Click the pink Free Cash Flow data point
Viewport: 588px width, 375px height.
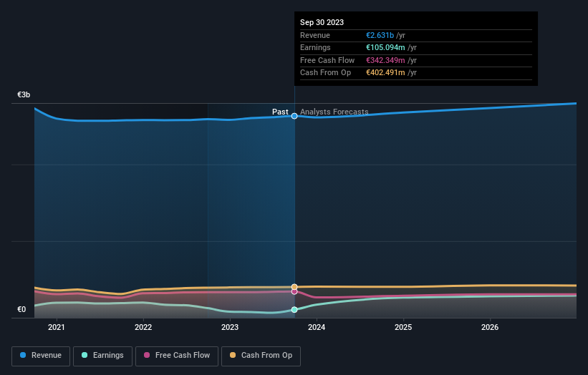(294, 291)
